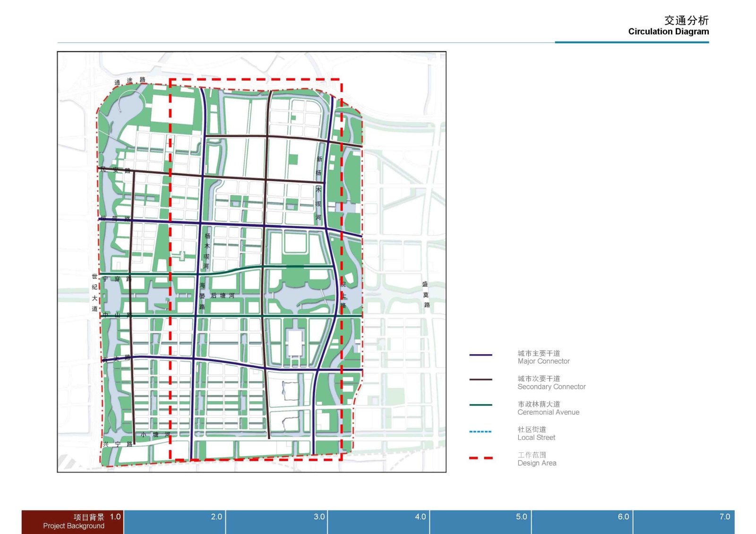Click the 'Major Connector' legend label
This screenshot has width=756, height=534.
tap(543, 361)
